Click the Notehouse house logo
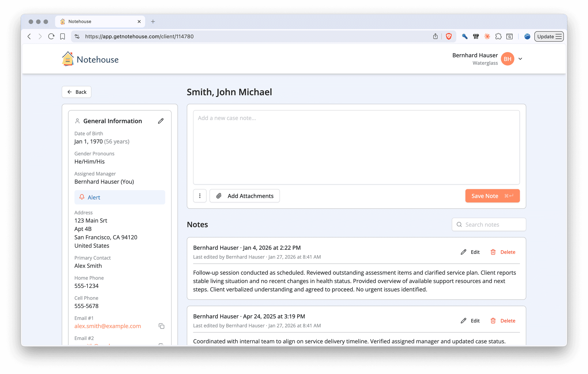Viewport: 588px width, 374px height. point(67,59)
